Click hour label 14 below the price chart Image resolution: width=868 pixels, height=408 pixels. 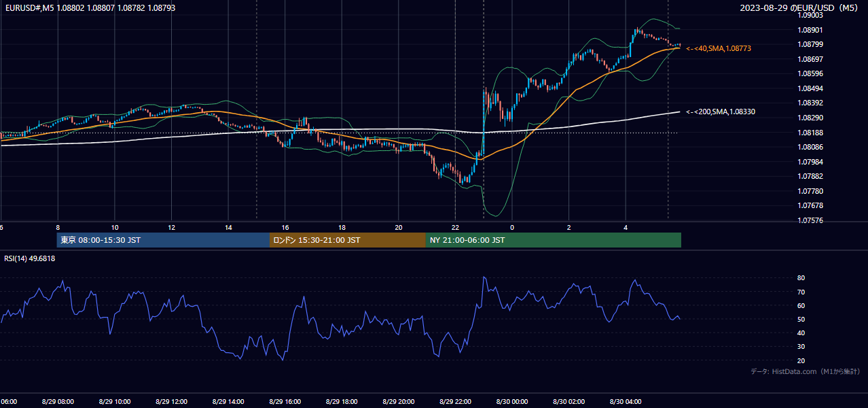228,228
